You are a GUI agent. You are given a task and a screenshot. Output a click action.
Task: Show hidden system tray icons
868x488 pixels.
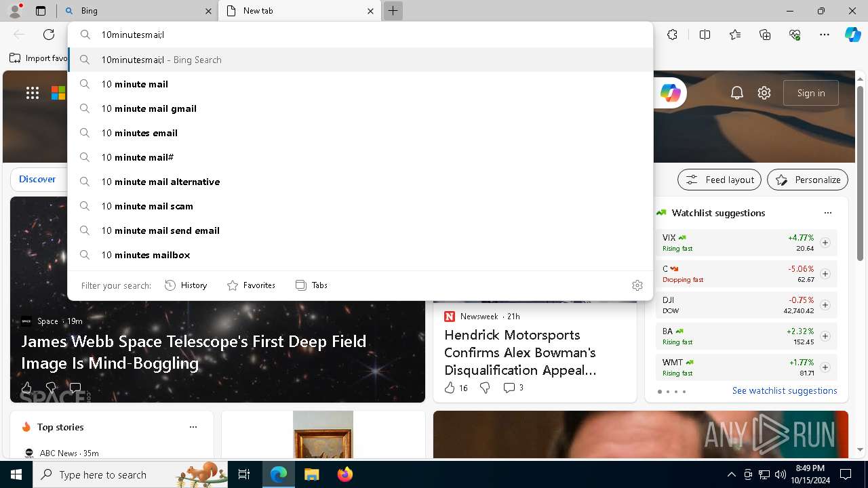click(731, 474)
